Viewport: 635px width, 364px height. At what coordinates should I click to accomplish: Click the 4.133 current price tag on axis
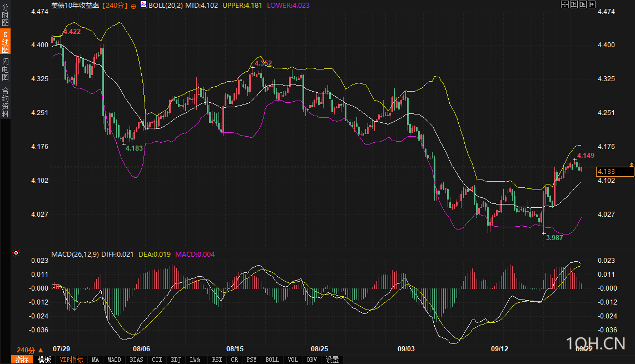(614, 172)
